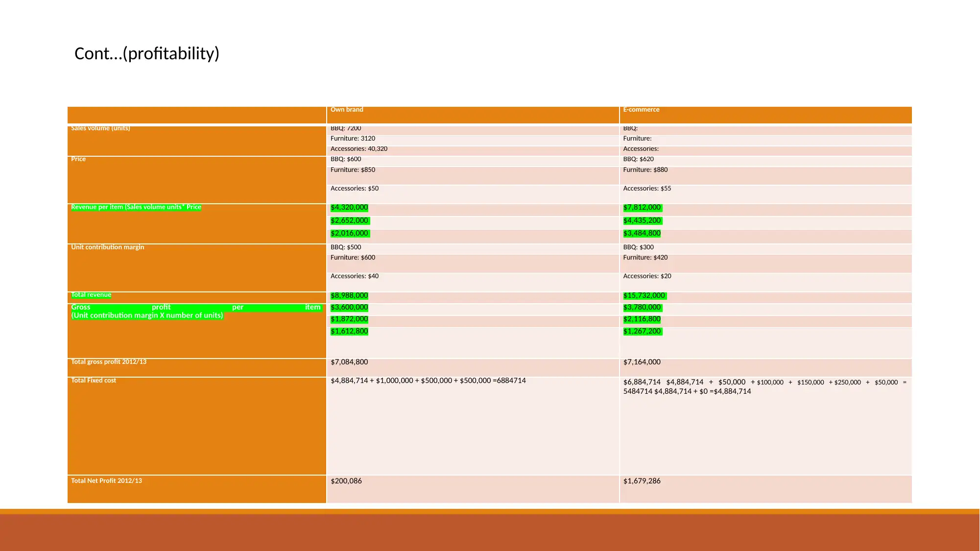Select the Price row label
The height and width of the screenshot is (551, 980).
point(78,159)
